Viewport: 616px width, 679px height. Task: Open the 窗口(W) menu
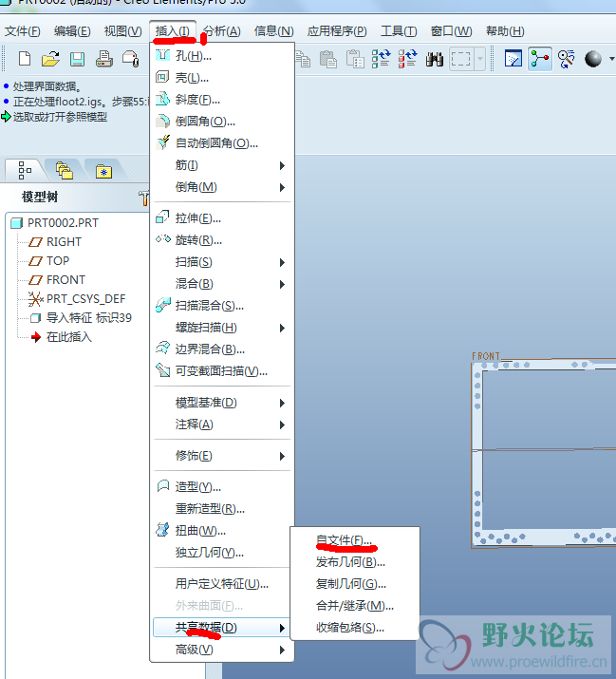click(x=451, y=31)
